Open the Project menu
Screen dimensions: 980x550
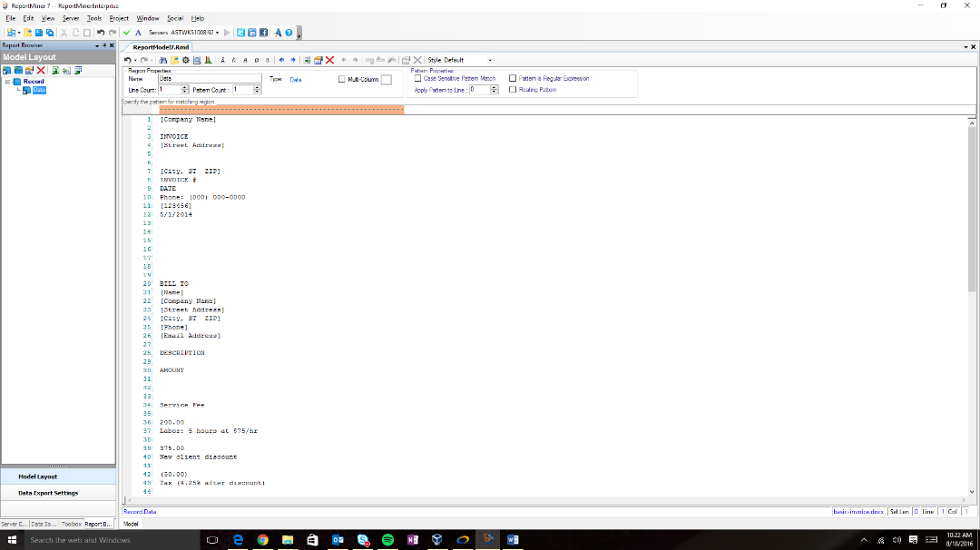point(119,18)
